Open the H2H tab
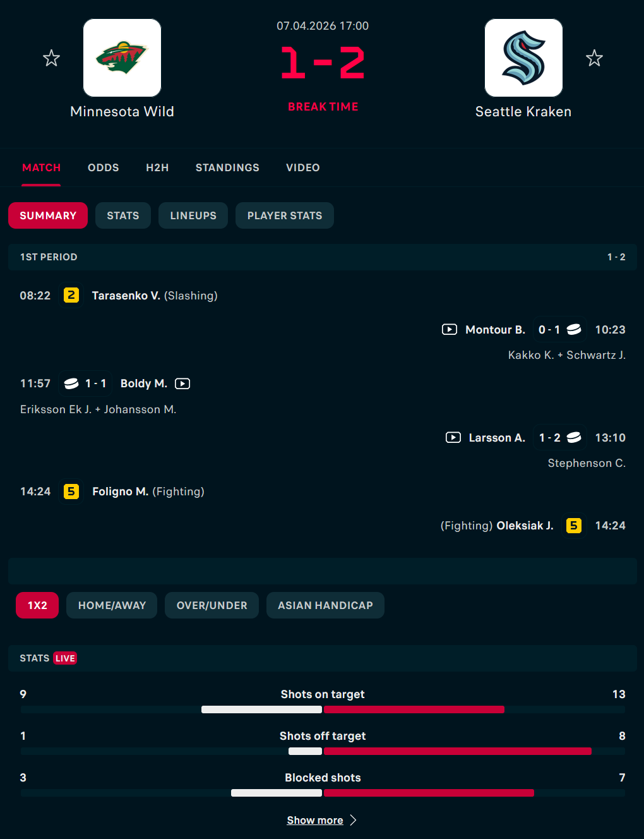Viewport: 644px width, 839px height. [x=157, y=167]
